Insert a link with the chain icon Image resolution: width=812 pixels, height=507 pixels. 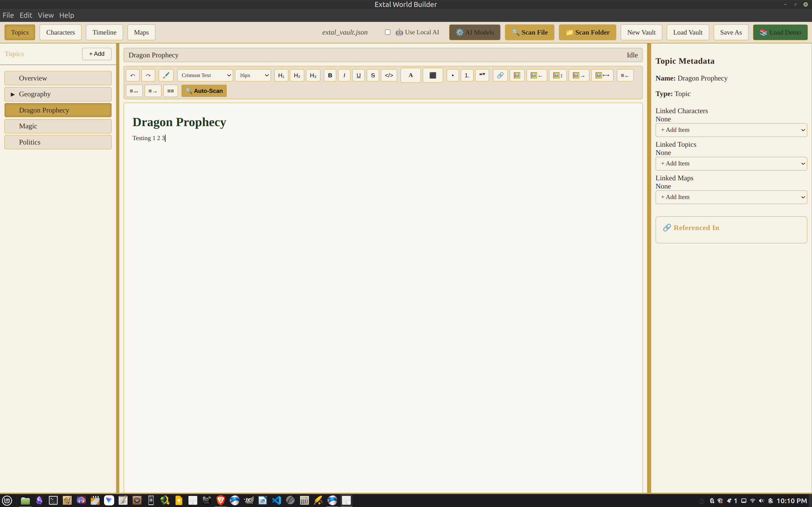click(500, 75)
